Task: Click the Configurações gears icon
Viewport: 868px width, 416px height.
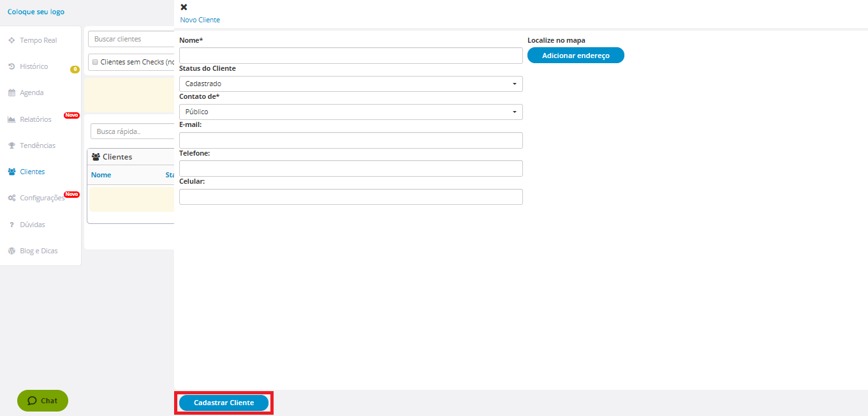Action: tap(11, 198)
